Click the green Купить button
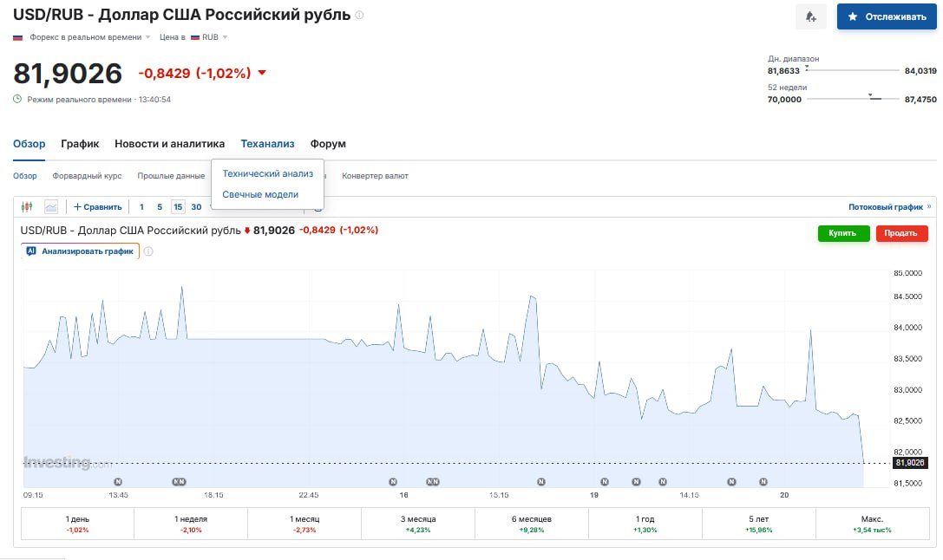943x560 pixels. click(x=844, y=233)
